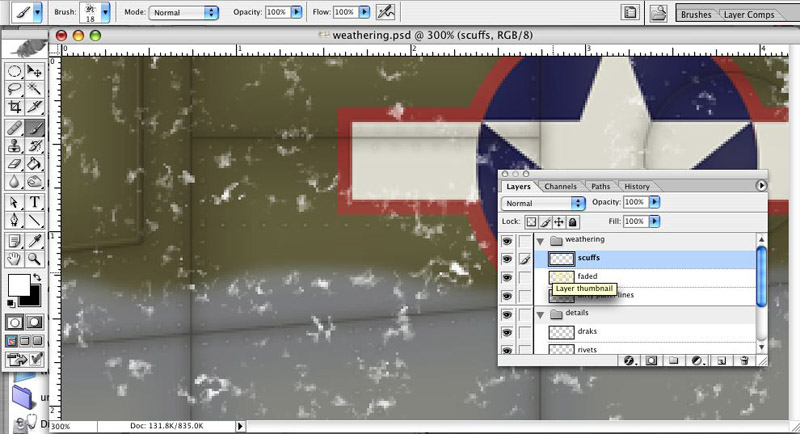
Task: Select the Sponge tool
Action: click(34, 182)
